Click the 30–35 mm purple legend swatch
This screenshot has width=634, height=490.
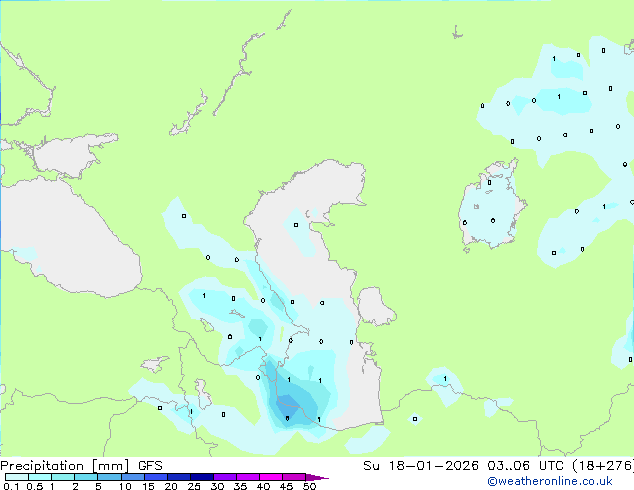tap(225, 477)
